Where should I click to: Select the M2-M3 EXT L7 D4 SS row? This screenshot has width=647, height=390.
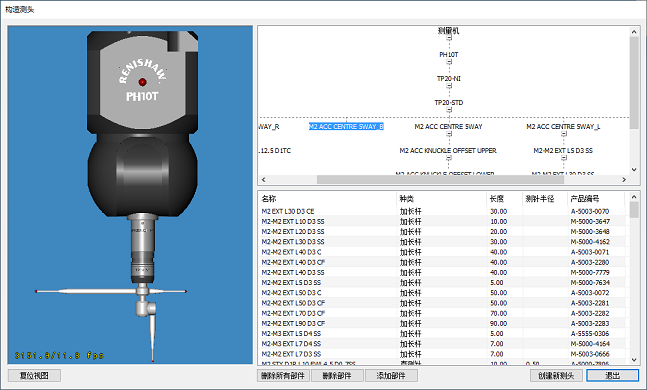point(442,344)
